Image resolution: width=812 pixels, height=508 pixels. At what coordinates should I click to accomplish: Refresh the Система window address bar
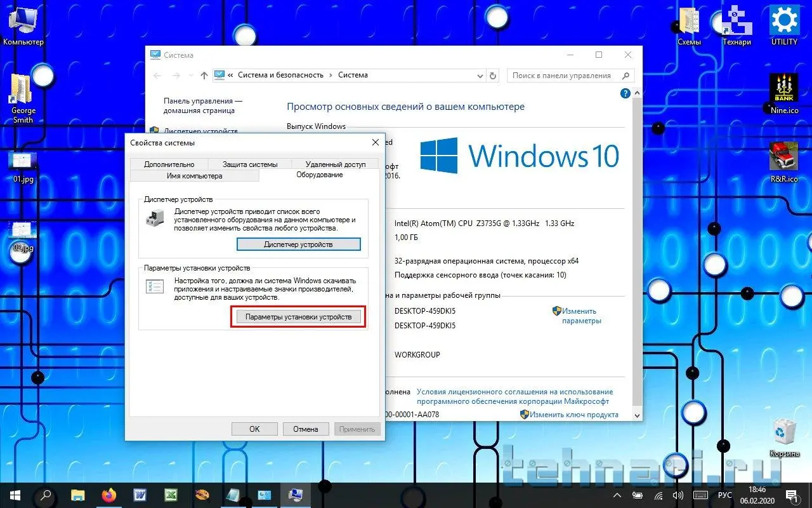pyautogui.click(x=493, y=76)
